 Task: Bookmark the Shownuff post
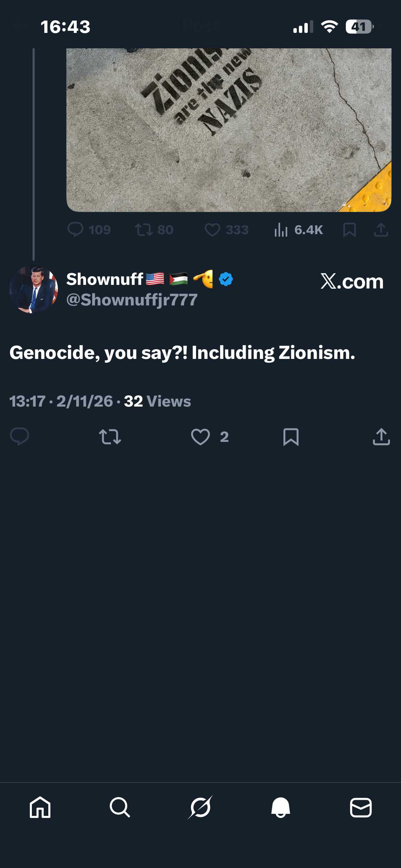click(291, 437)
